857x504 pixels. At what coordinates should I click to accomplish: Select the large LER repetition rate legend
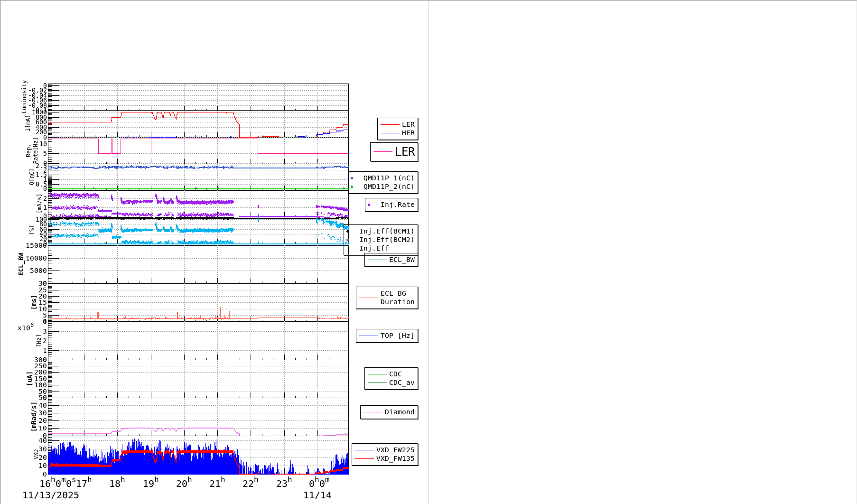click(394, 152)
